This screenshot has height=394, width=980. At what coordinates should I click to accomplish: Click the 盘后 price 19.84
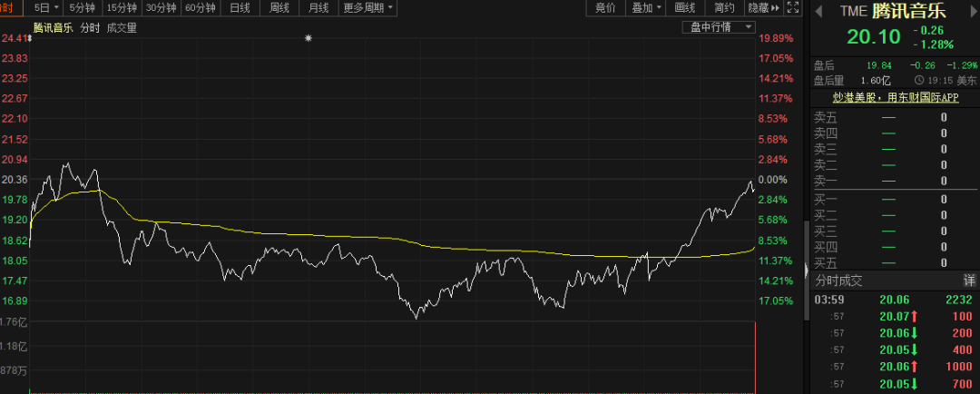(x=878, y=65)
